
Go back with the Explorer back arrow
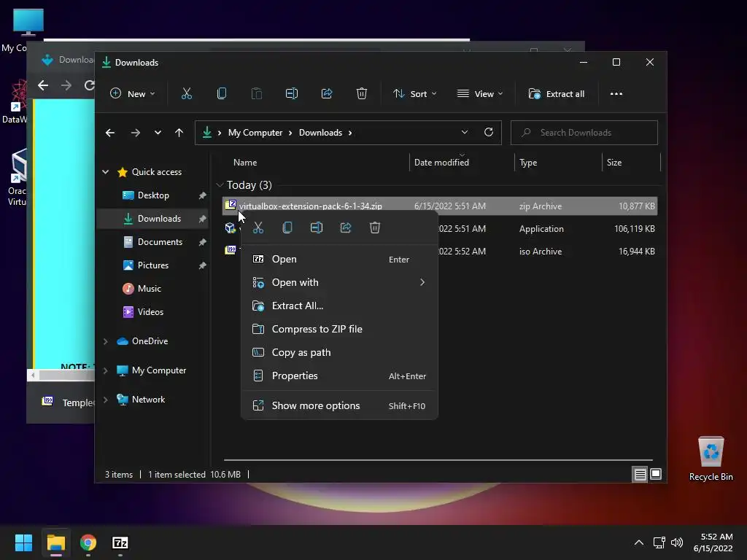pos(110,133)
